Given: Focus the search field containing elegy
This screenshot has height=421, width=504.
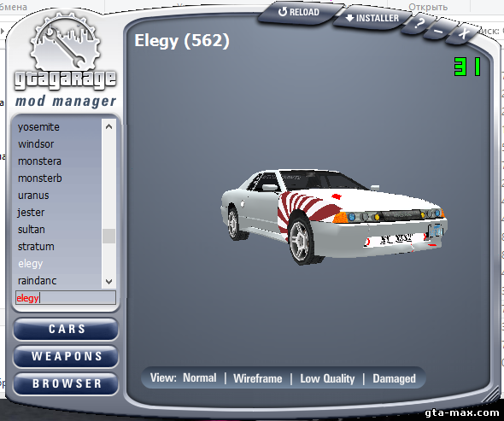Looking at the screenshot, I should (x=66, y=298).
